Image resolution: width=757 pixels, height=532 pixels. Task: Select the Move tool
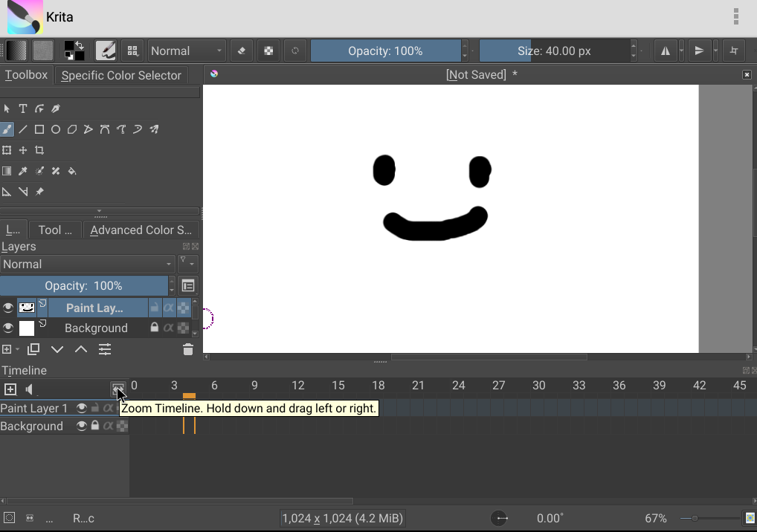[x=23, y=150]
